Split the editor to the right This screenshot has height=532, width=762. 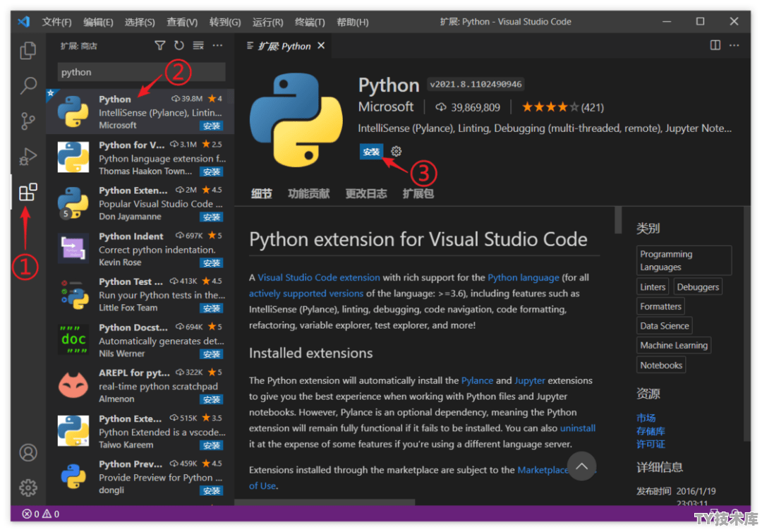click(x=715, y=46)
